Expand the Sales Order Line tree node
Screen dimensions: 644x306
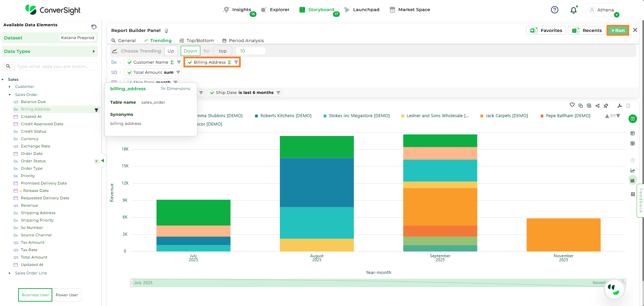pos(9,273)
